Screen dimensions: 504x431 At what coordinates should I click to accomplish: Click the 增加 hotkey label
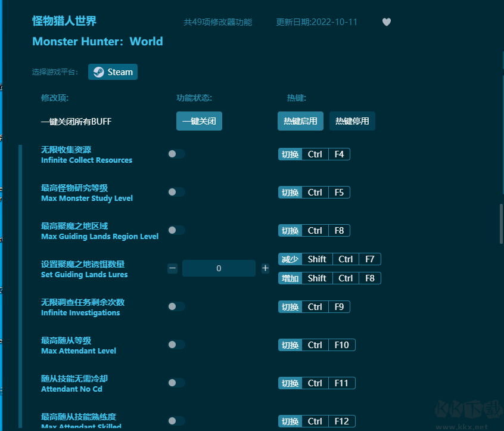(x=290, y=278)
